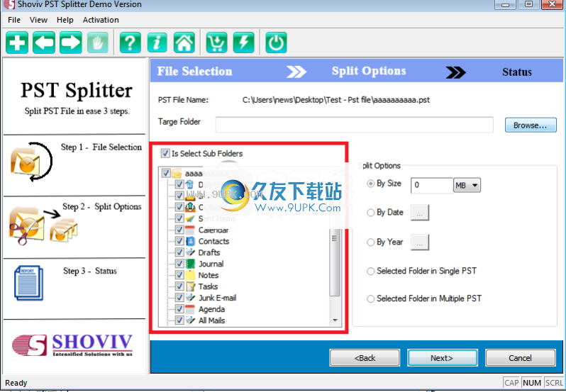This screenshot has width=566, height=392.
Task: Select the Junk E-mail tree item
Action: (x=217, y=298)
